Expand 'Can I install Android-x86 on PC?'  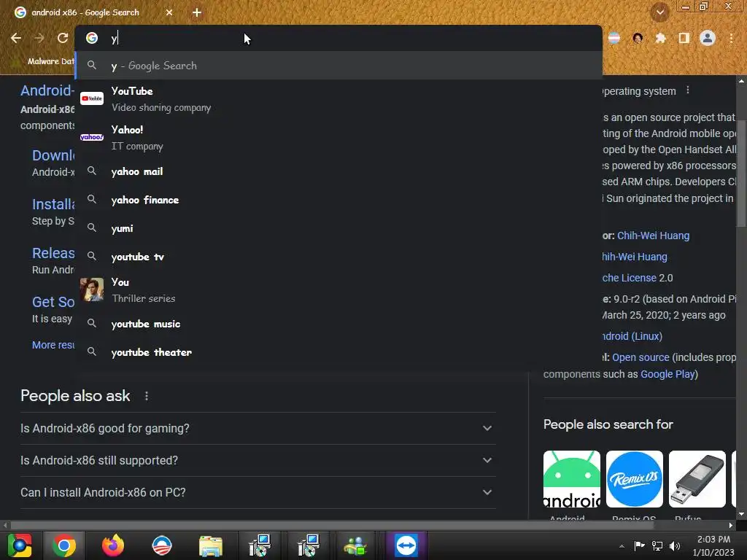pos(258,492)
